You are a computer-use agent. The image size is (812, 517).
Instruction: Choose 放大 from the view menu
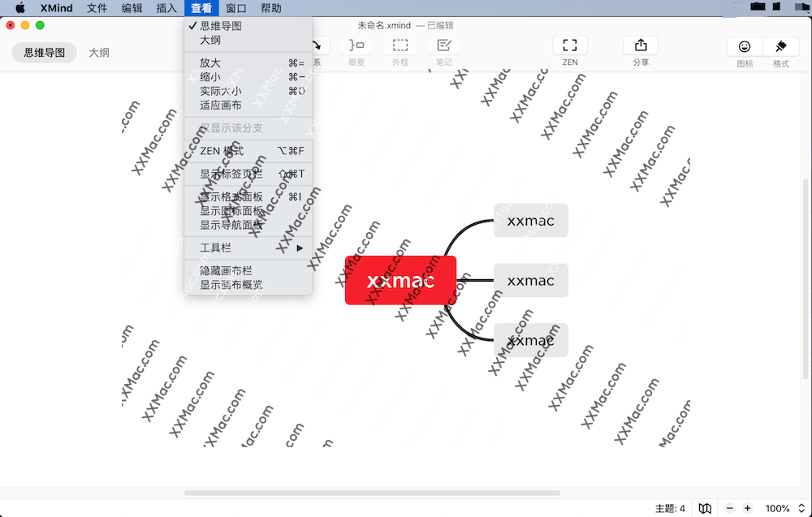coord(248,63)
